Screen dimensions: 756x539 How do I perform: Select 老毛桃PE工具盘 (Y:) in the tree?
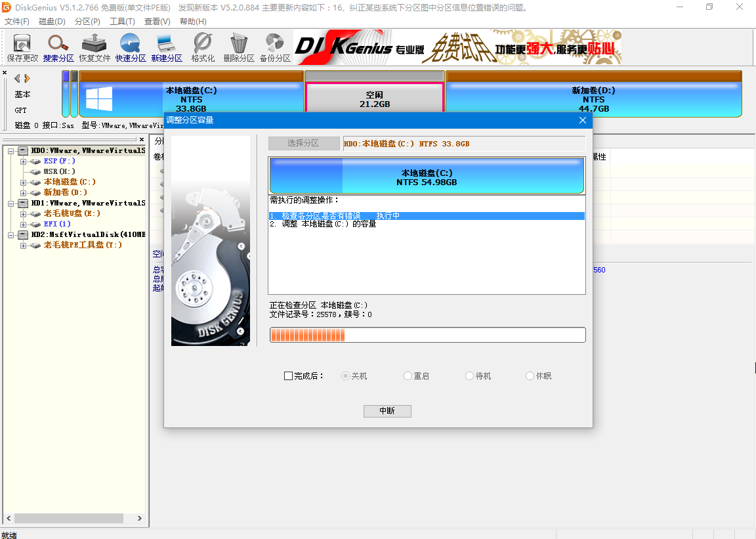click(x=83, y=245)
